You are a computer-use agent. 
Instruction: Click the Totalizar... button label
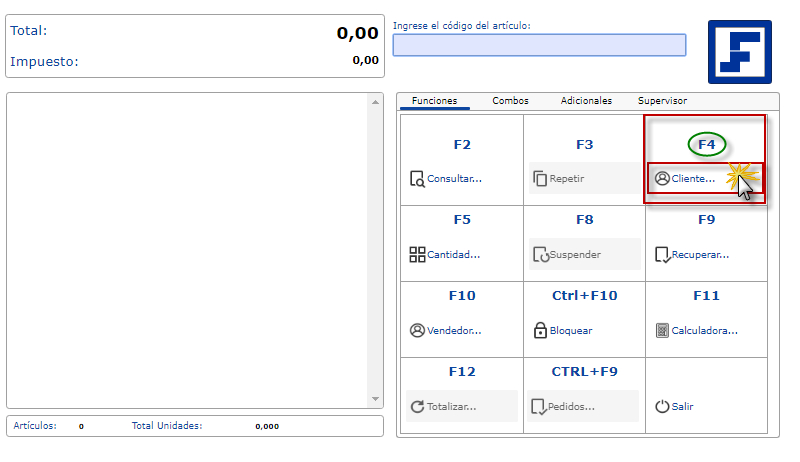click(x=452, y=406)
